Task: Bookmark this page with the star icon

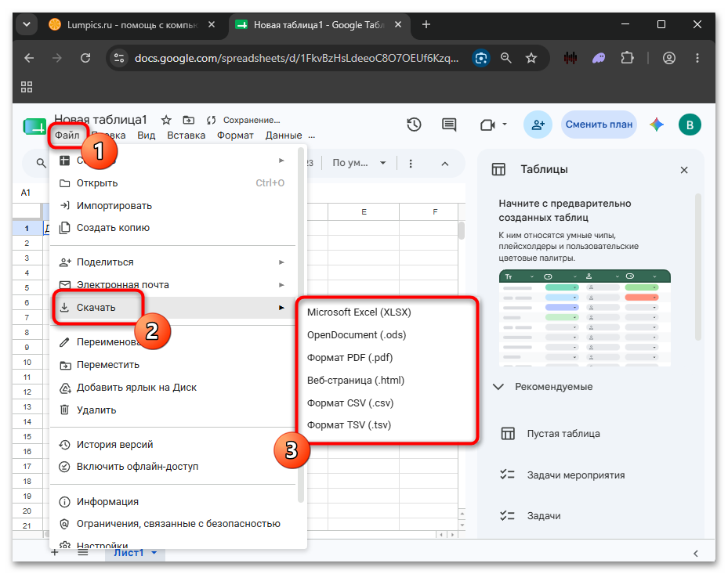Action: pyautogui.click(x=531, y=58)
